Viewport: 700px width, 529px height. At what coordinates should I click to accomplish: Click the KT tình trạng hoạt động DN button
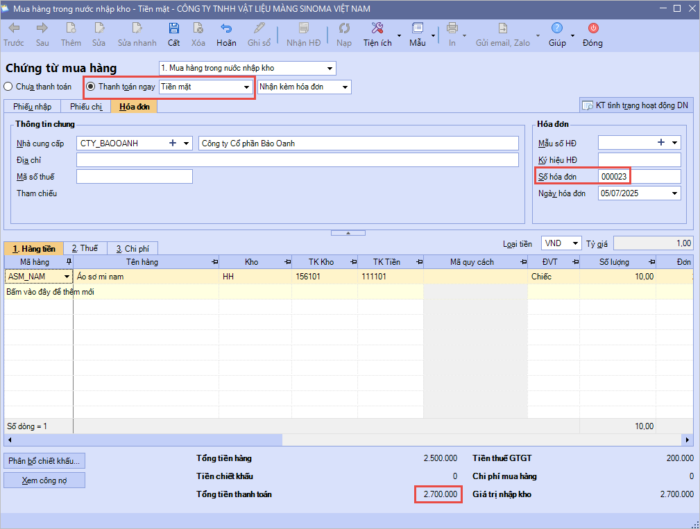point(636,105)
